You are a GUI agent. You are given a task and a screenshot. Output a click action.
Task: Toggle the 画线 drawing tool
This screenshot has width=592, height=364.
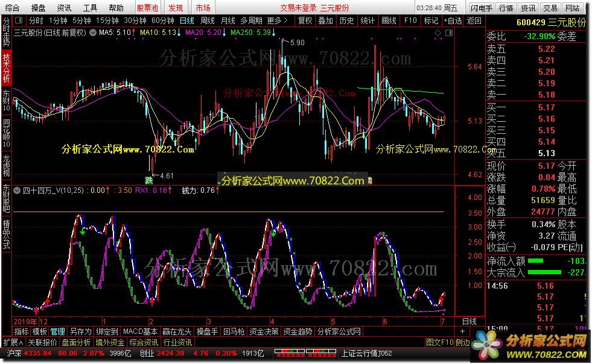[x=389, y=20]
